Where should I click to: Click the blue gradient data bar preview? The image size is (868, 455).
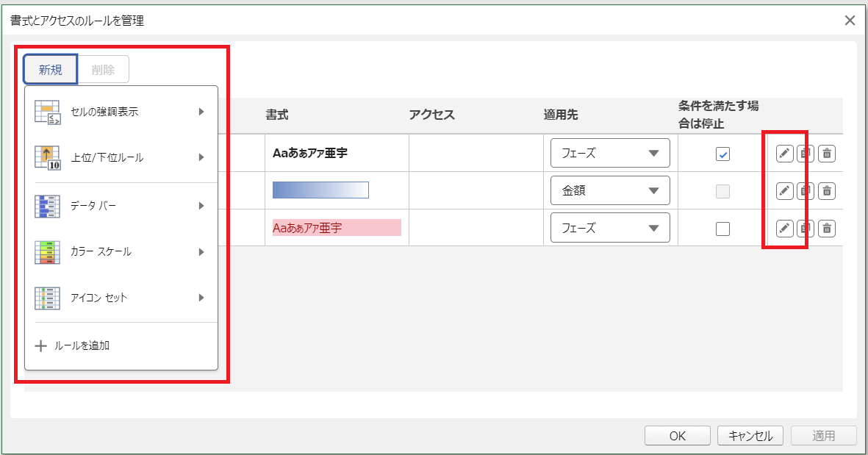(320, 190)
